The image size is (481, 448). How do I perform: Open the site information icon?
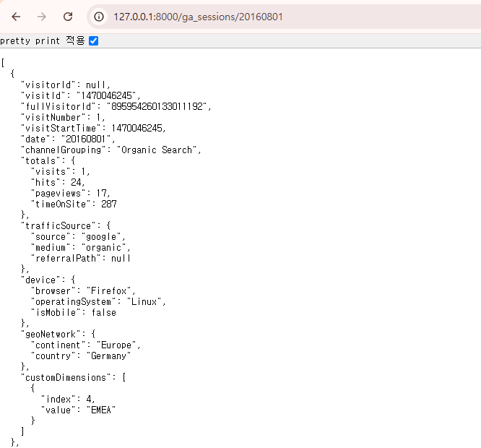100,17
